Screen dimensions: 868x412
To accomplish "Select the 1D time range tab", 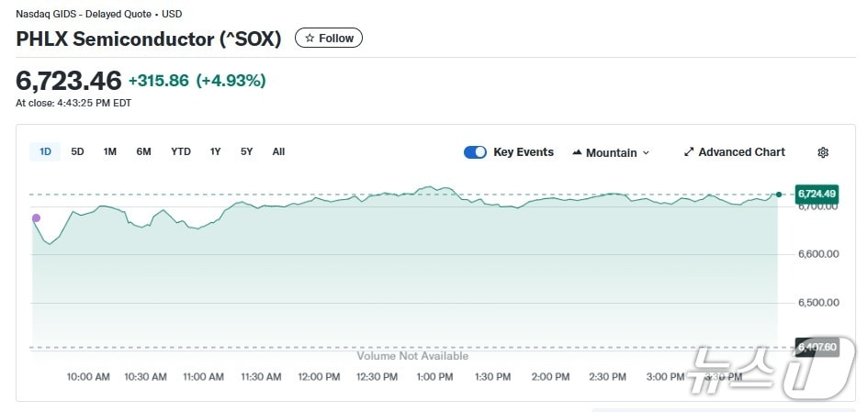I will (45, 152).
